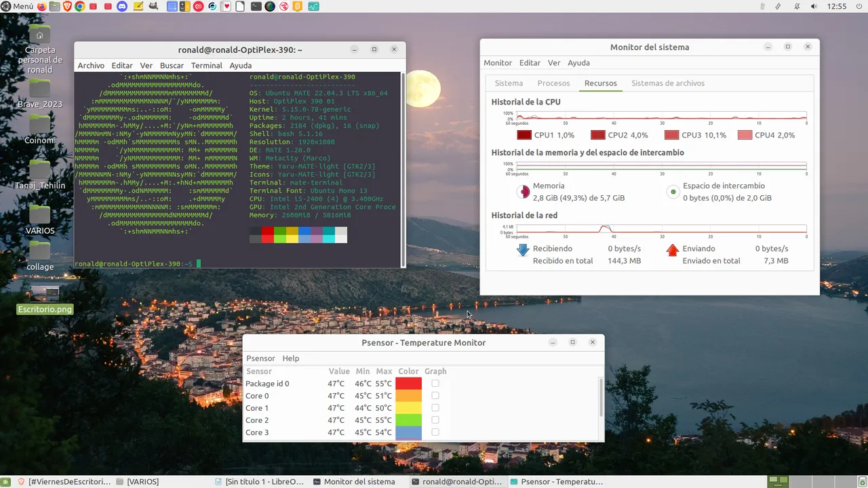Viewport: 868px width, 488px height.
Task: Open the calculator launcher in the panel
Action: 184,6
